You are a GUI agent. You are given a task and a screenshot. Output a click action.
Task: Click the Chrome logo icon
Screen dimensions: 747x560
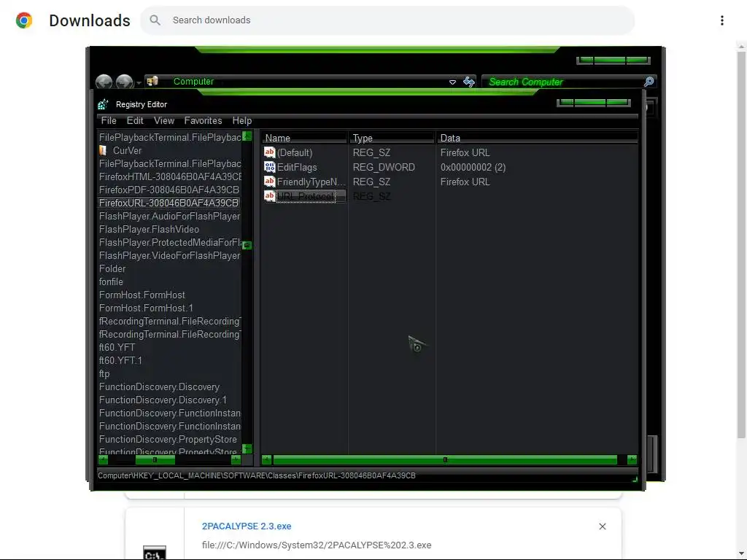click(24, 20)
